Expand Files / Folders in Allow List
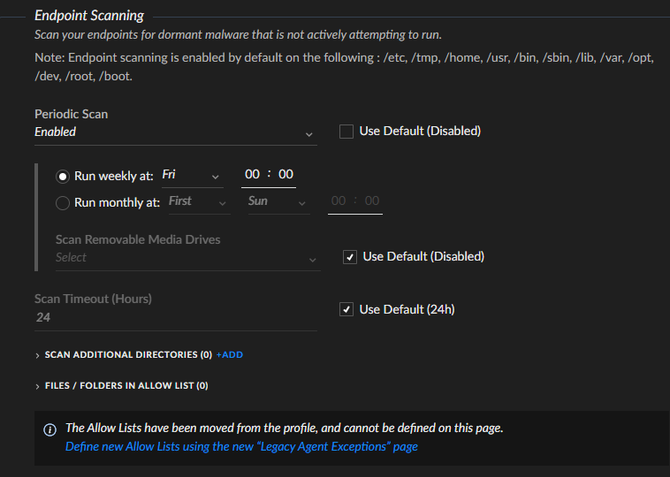 pyautogui.click(x=38, y=385)
